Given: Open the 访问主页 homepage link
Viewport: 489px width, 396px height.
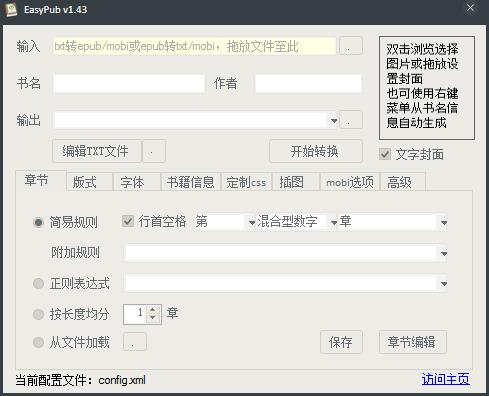Looking at the screenshot, I should (x=446, y=379).
